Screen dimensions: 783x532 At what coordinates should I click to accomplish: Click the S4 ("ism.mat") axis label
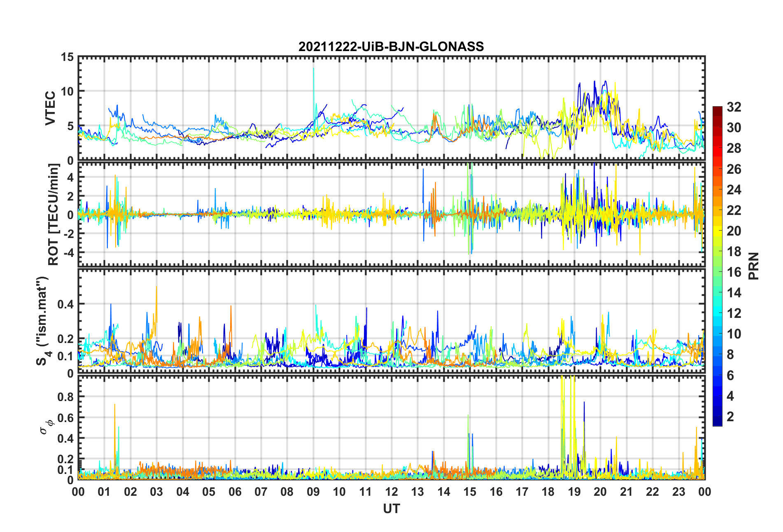(42, 321)
